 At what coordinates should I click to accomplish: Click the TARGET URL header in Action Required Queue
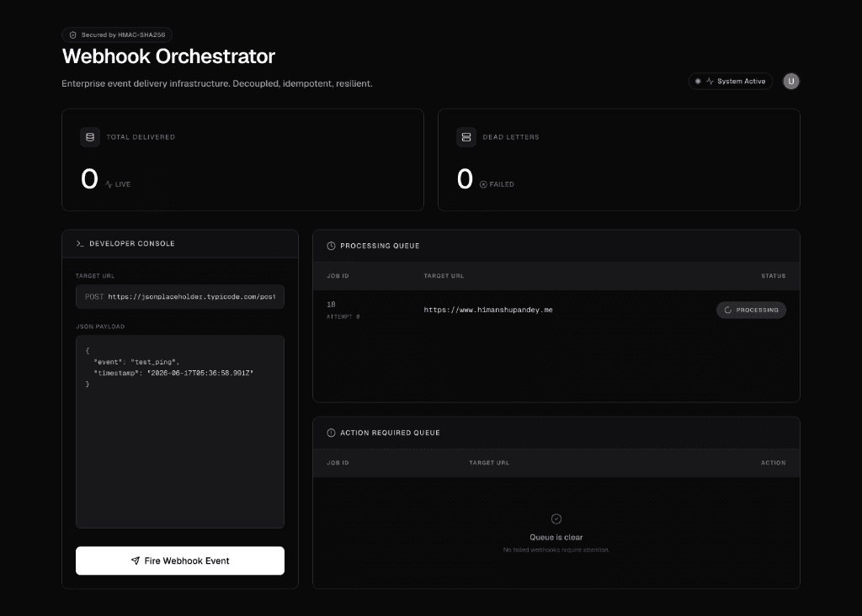click(x=489, y=463)
